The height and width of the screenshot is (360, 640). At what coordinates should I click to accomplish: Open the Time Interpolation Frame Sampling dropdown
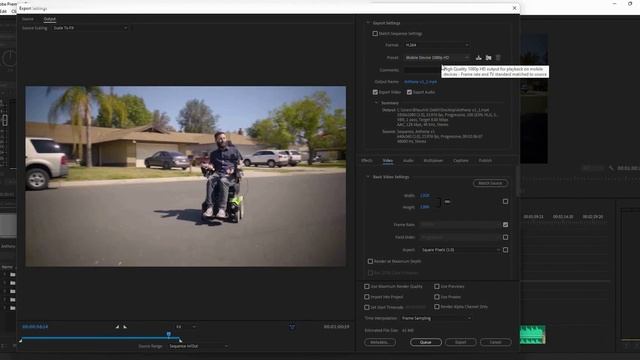coord(436,318)
